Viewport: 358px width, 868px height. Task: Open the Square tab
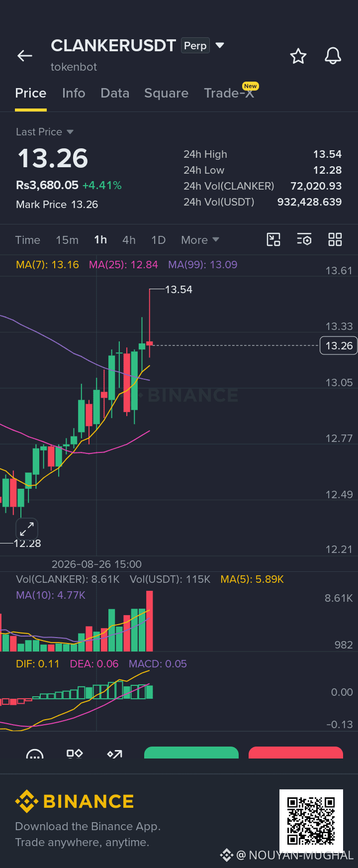click(x=166, y=93)
